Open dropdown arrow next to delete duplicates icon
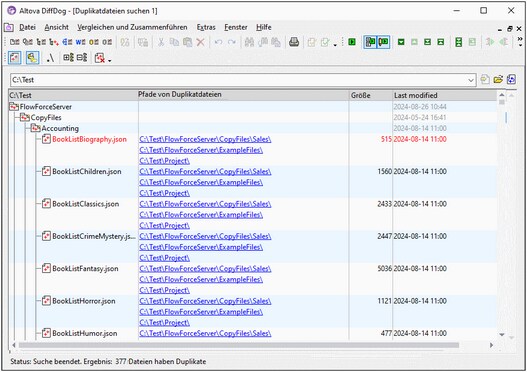Viewport: 527px width, 372px height. coord(110,61)
